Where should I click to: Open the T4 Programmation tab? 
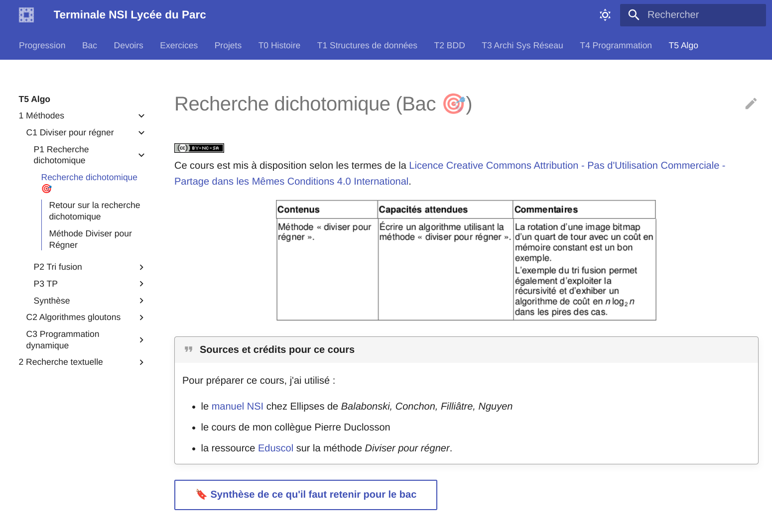click(616, 45)
